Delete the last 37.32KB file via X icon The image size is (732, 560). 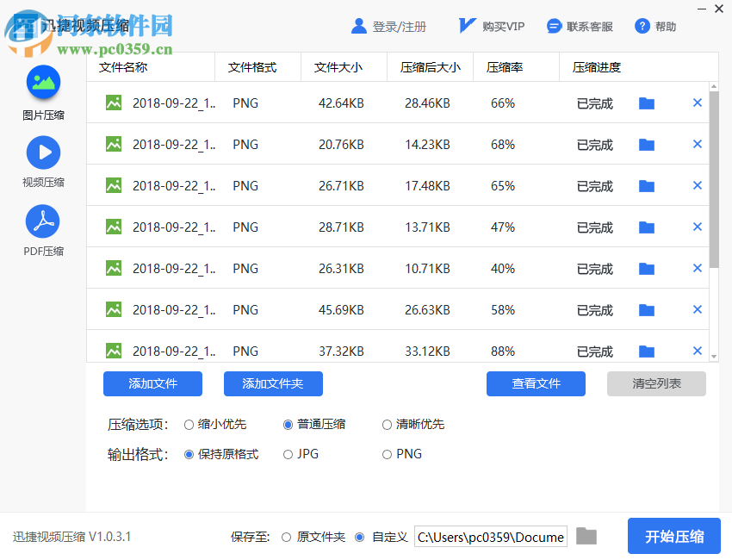[697, 351]
